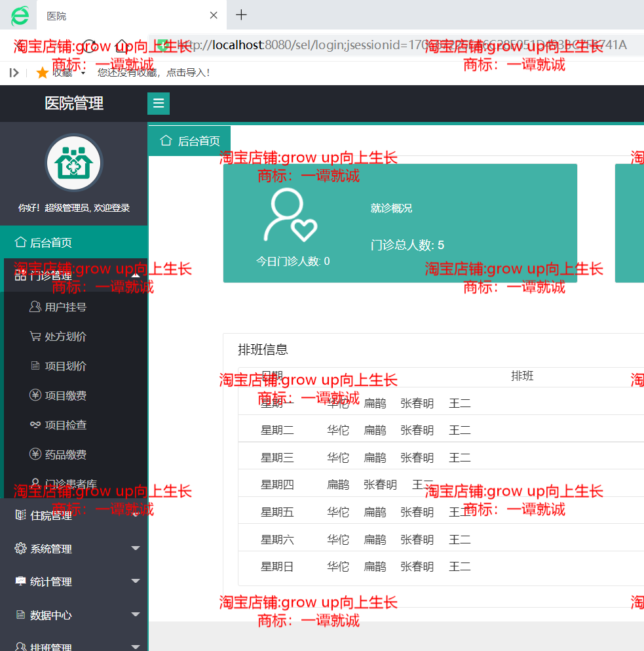
Task: Select the 星期三 row label
Action: 277,458
